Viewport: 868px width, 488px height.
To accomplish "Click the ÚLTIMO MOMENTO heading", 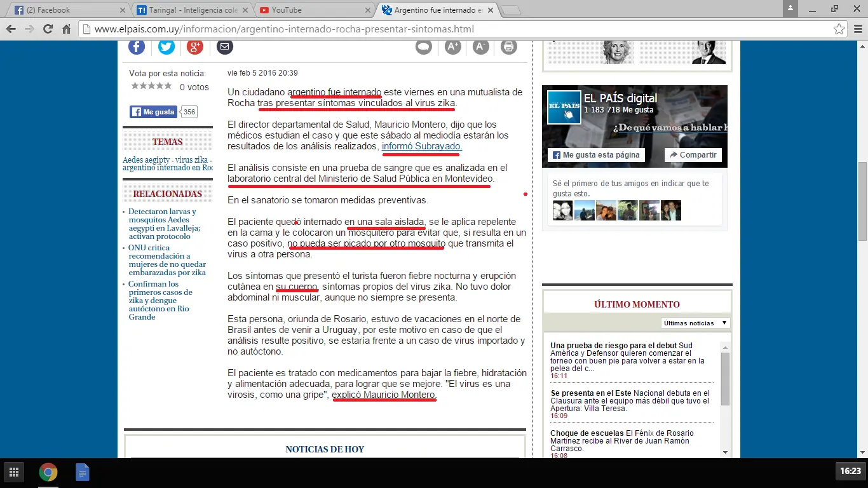I will pyautogui.click(x=637, y=304).
